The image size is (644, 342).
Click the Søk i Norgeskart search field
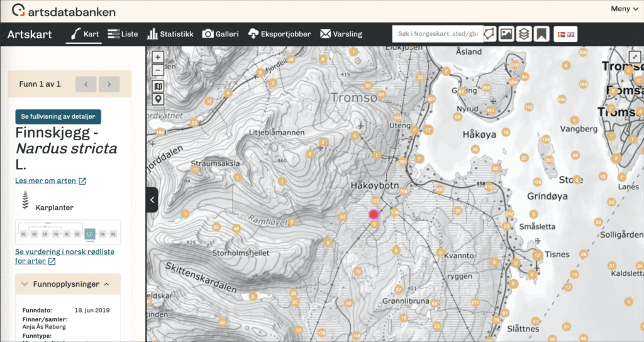436,34
